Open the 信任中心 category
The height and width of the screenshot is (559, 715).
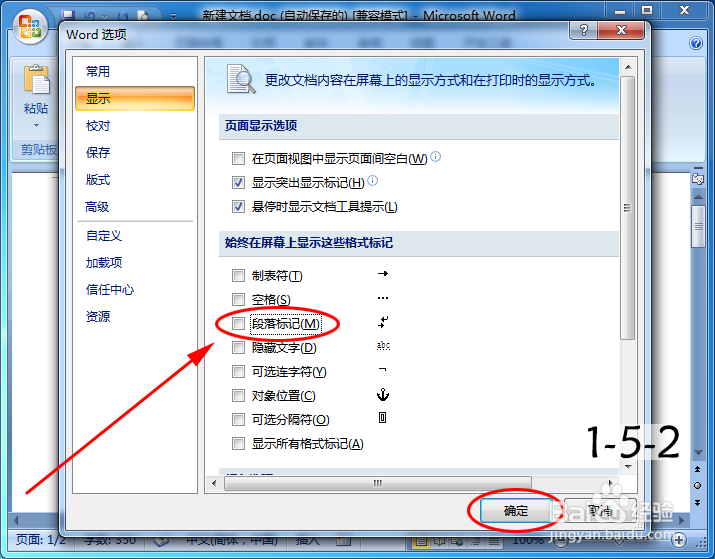135,290
